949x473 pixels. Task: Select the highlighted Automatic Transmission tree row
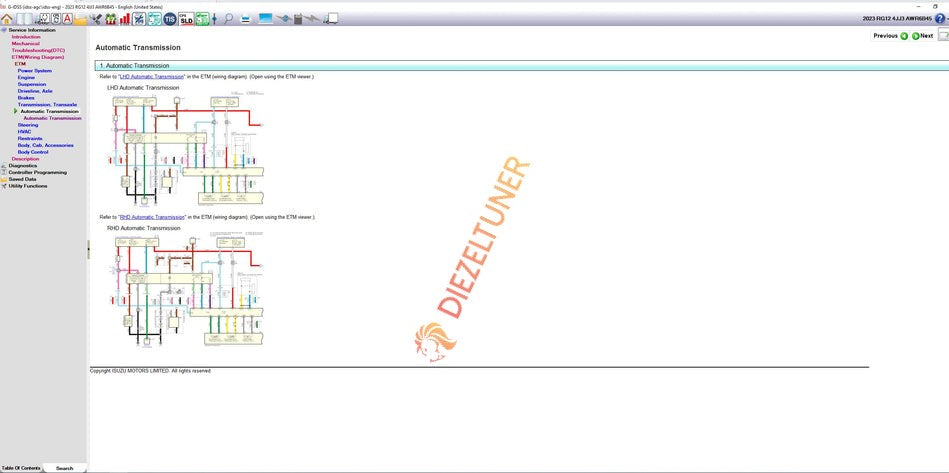point(49,111)
